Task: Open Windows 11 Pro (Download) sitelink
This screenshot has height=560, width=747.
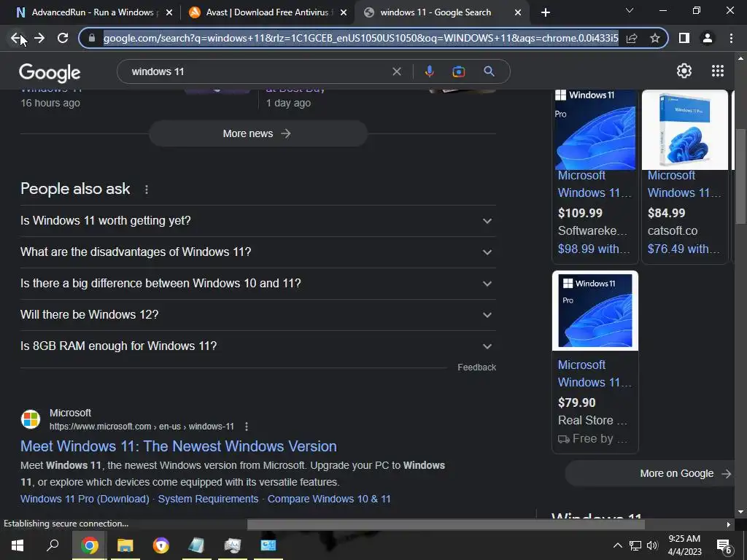Action: click(x=85, y=499)
